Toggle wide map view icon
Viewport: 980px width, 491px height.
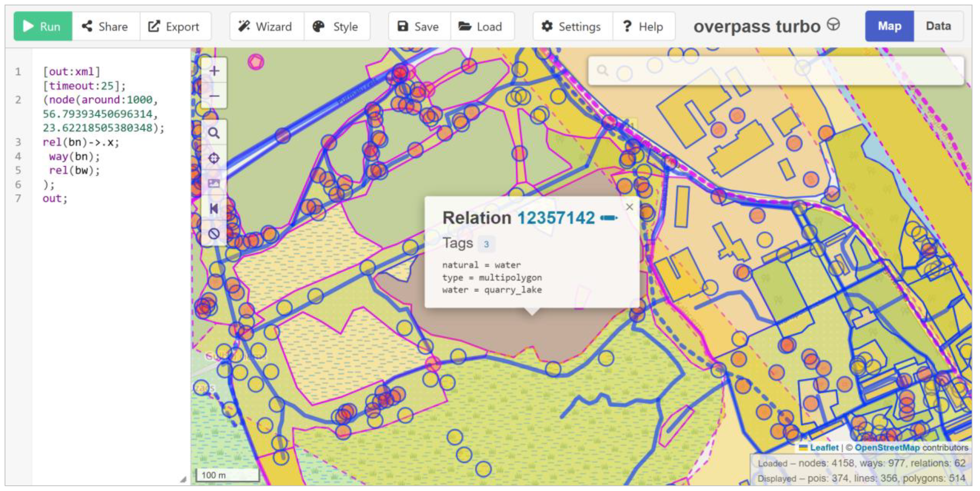pyautogui.click(x=214, y=208)
